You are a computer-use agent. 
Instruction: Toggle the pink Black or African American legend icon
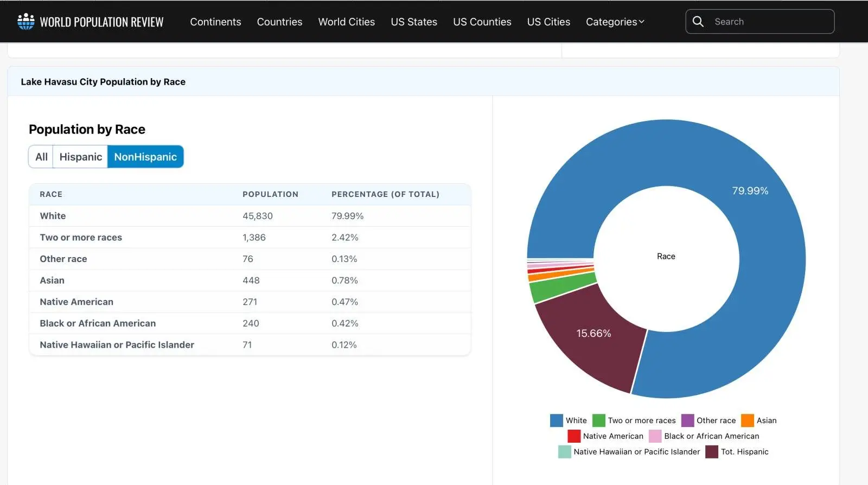pyautogui.click(x=655, y=436)
